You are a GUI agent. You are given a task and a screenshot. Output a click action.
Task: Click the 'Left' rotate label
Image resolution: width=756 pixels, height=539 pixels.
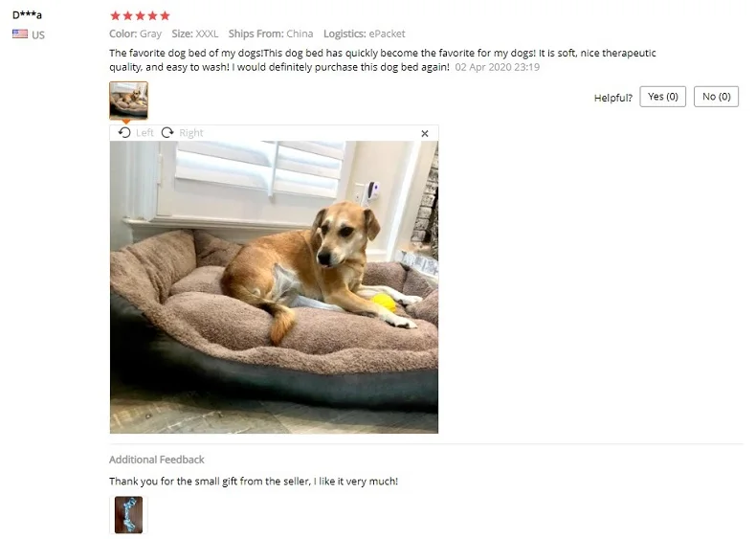145,133
